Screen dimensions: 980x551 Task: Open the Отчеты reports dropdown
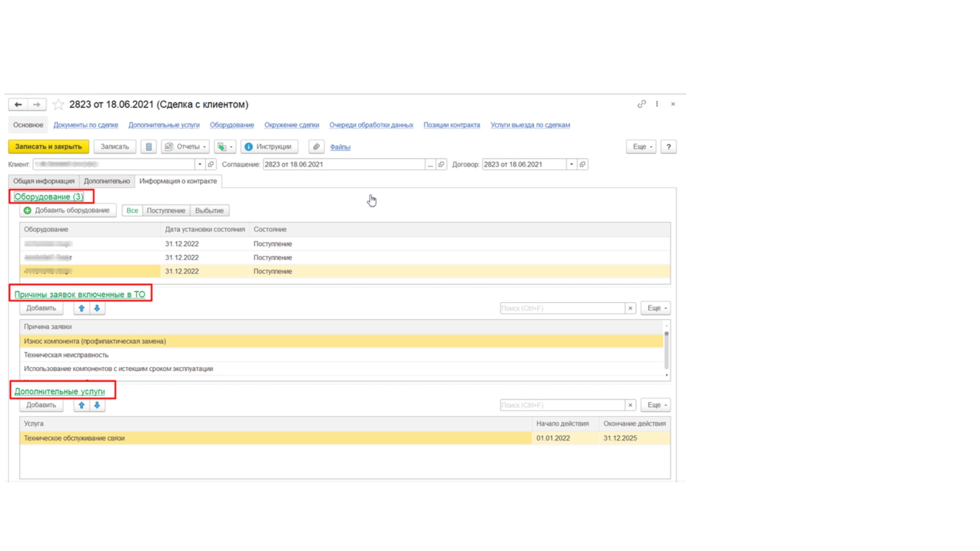click(x=185, y=147)
